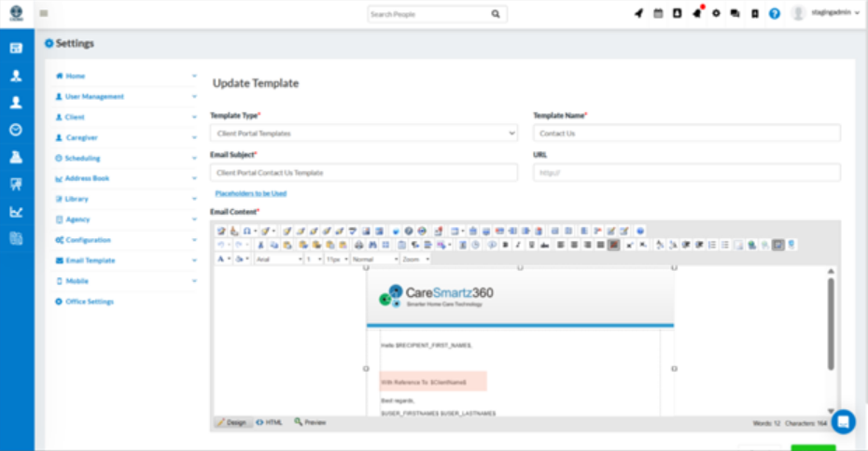
Task: Click the clock icon in blue sidebar
Action: coord(16,130)
